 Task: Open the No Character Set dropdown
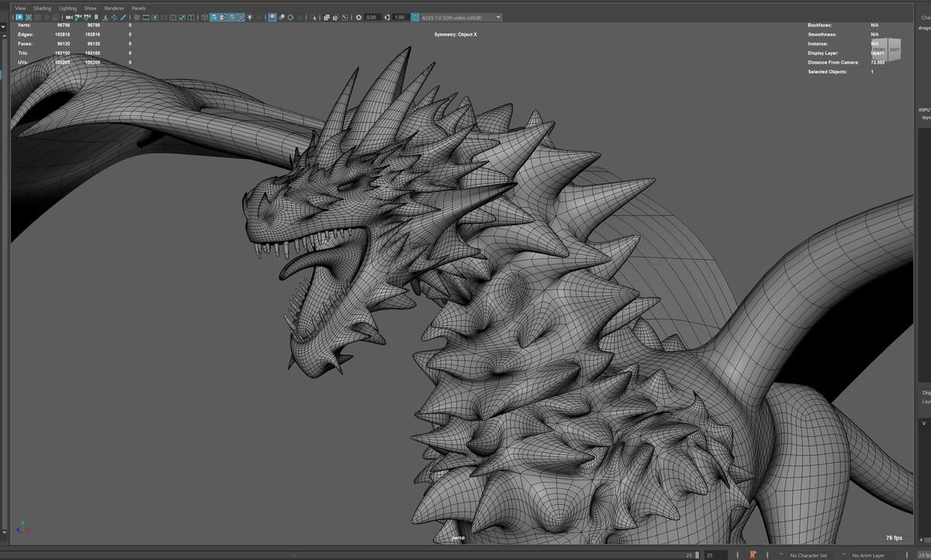[808, 555]
